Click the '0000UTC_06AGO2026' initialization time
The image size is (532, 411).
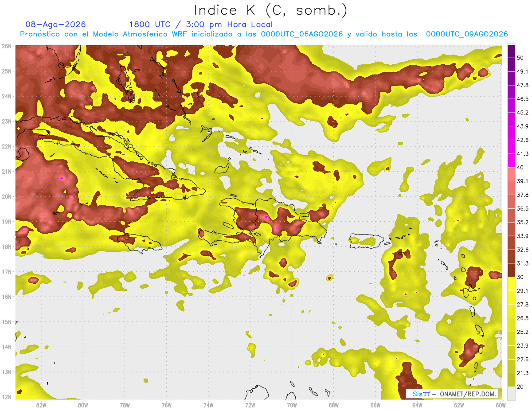301,34
